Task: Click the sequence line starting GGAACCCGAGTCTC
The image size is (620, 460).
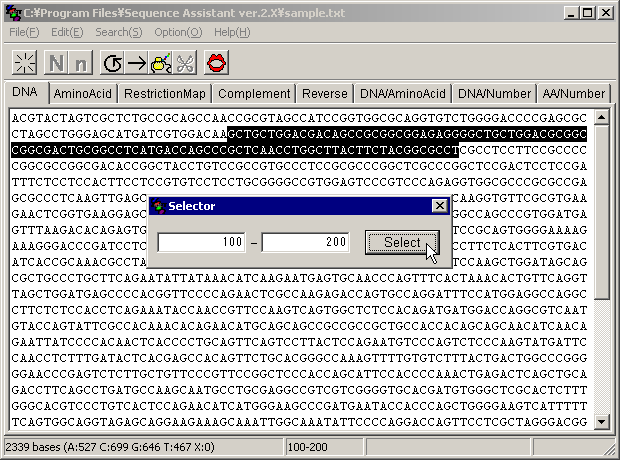Action: click(x=299, y=374)
